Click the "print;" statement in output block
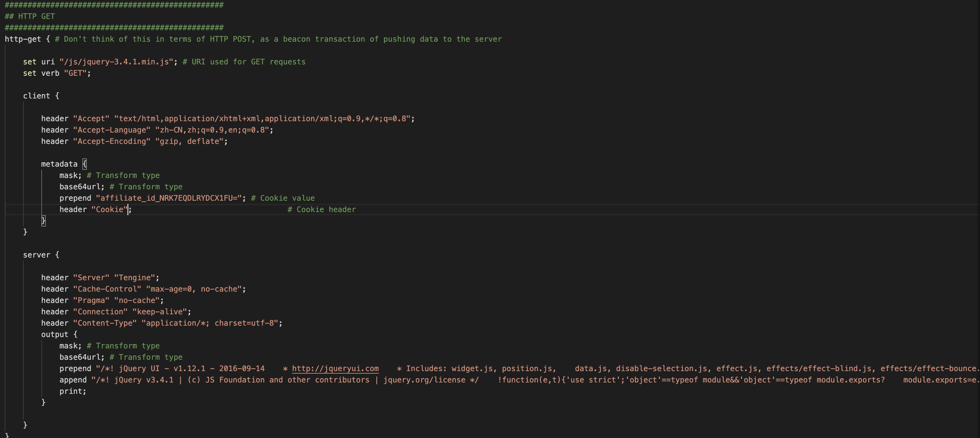980x438 pixels. (72, 391)
